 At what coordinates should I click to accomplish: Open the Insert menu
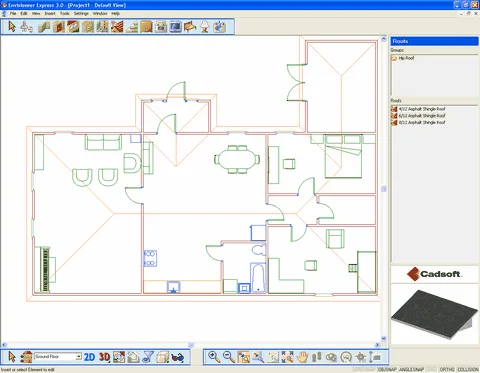click(50, 13)
